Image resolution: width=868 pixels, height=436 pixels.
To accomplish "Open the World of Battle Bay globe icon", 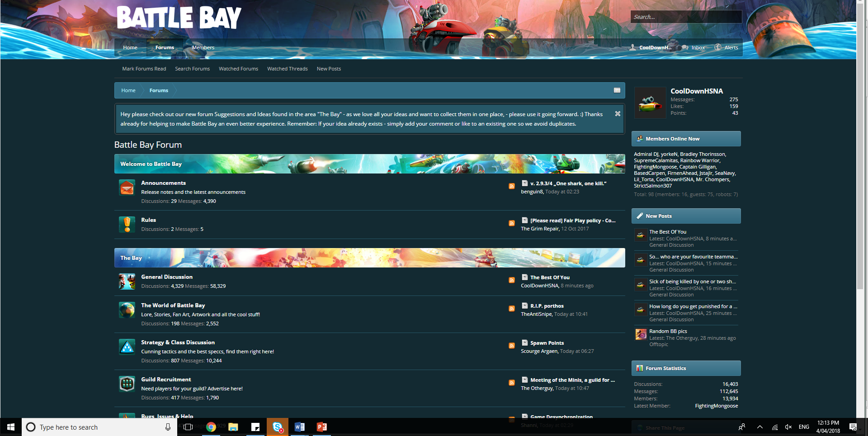I will tap(127, 310).
